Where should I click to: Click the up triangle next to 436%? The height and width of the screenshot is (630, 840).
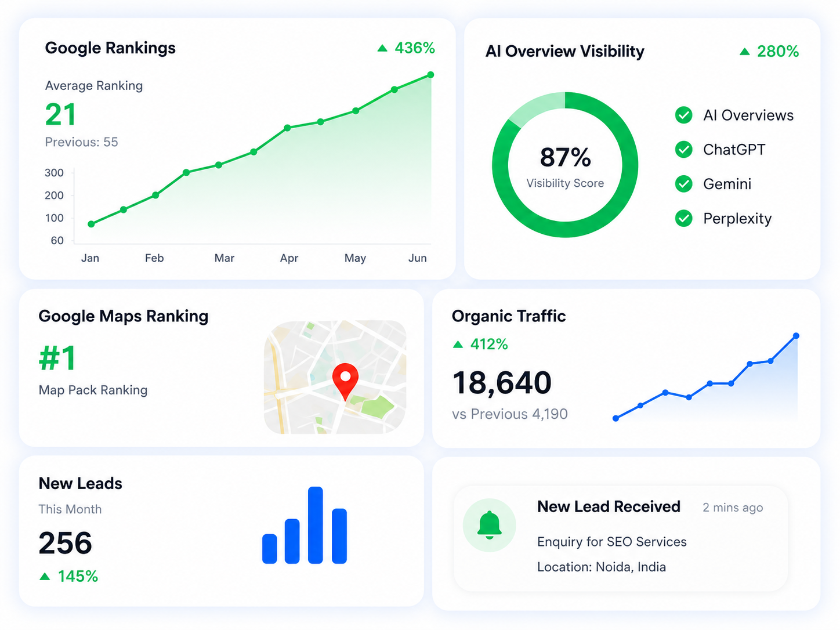pos(382,48)
